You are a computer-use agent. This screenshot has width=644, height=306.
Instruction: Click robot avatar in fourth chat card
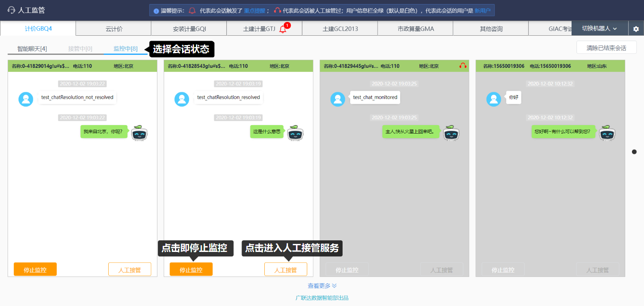click(x=607, y=133)
